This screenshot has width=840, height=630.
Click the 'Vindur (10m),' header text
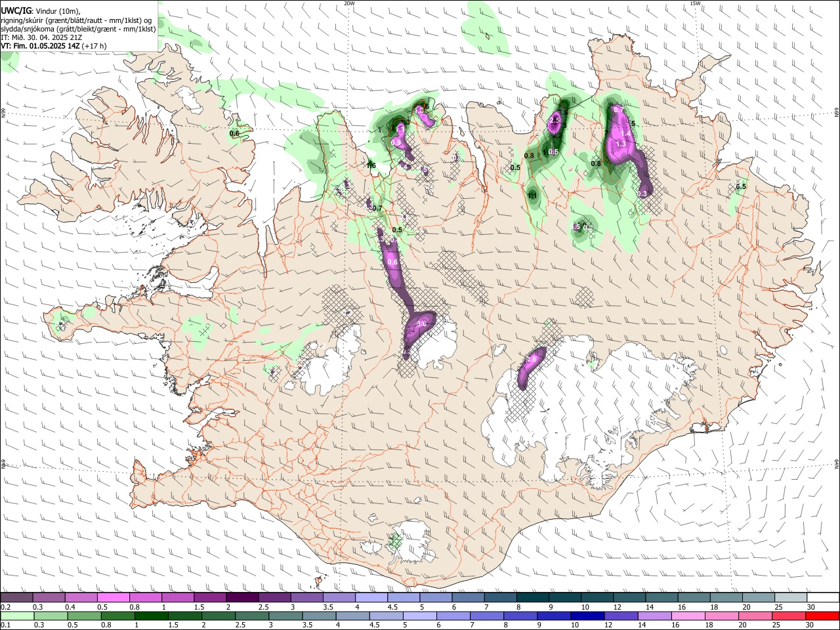(57, 10)
